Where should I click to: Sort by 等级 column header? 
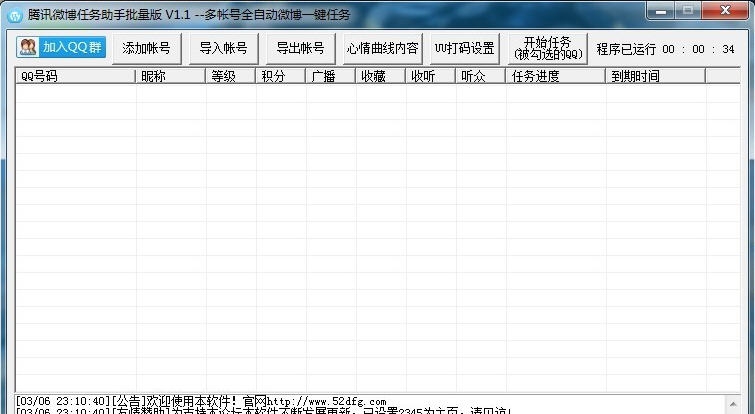(x=230, y=76)
